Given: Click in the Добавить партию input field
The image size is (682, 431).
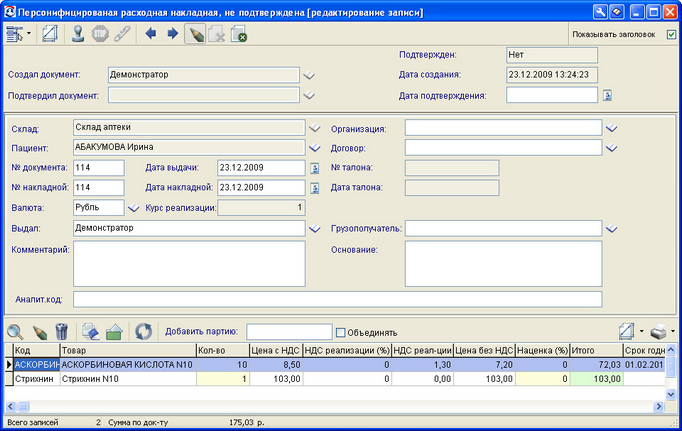Looking at the screenshot, I should pyautogui.click(x=289, y=332).
